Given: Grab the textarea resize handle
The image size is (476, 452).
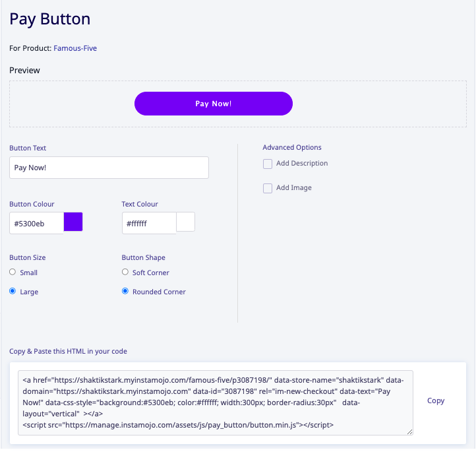Looking at the screenshot, I should pyautogui.click(x=410, y=432).
